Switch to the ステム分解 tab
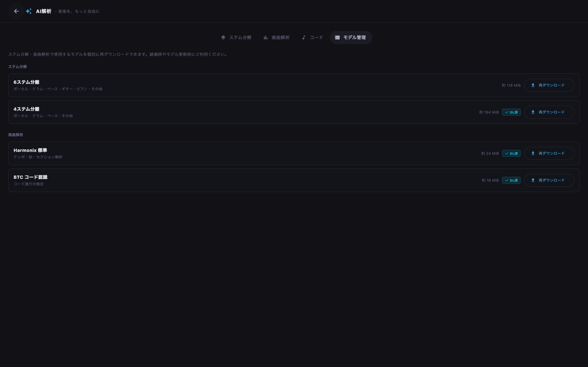This screenshot has height=367, width=588. pyautogui.click(x=236, y=37)
